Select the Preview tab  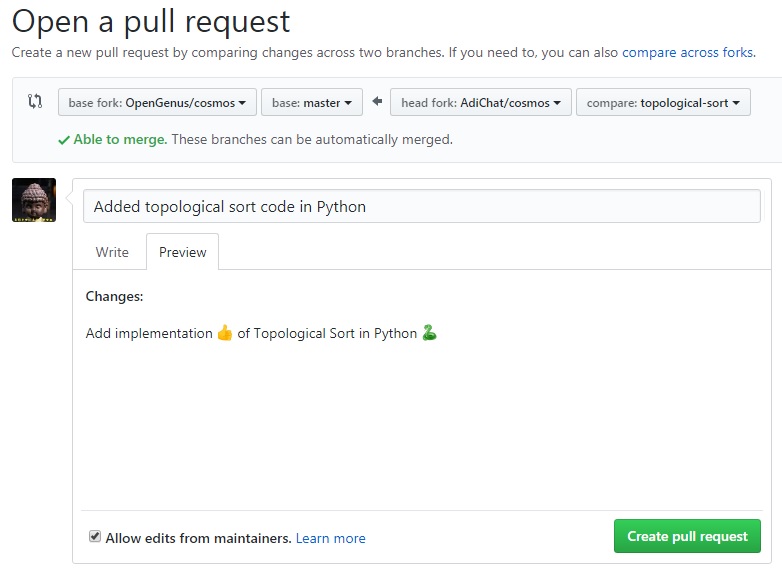click(183, 252)
